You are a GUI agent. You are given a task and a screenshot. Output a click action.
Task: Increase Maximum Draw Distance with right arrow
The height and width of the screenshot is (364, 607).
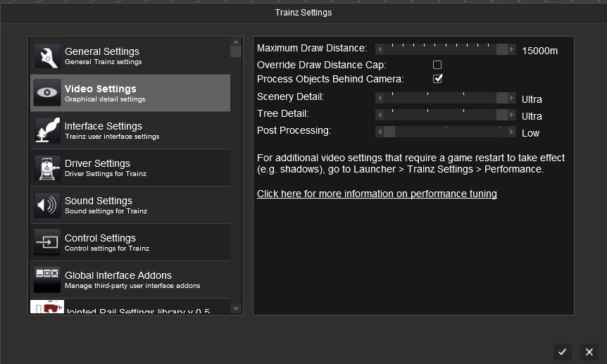pyautogui.click(x=511, y=49)
